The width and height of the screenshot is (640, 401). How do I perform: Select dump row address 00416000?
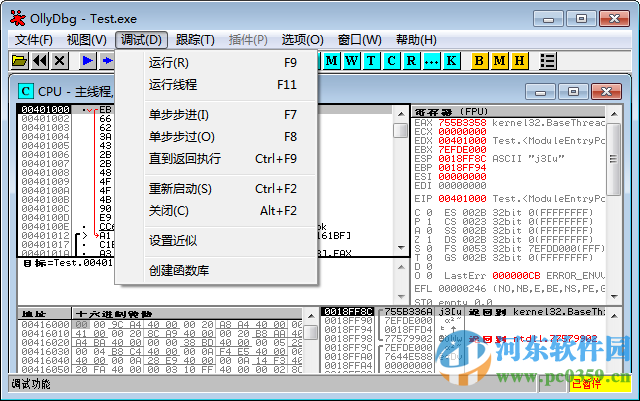tap(45, 325)
